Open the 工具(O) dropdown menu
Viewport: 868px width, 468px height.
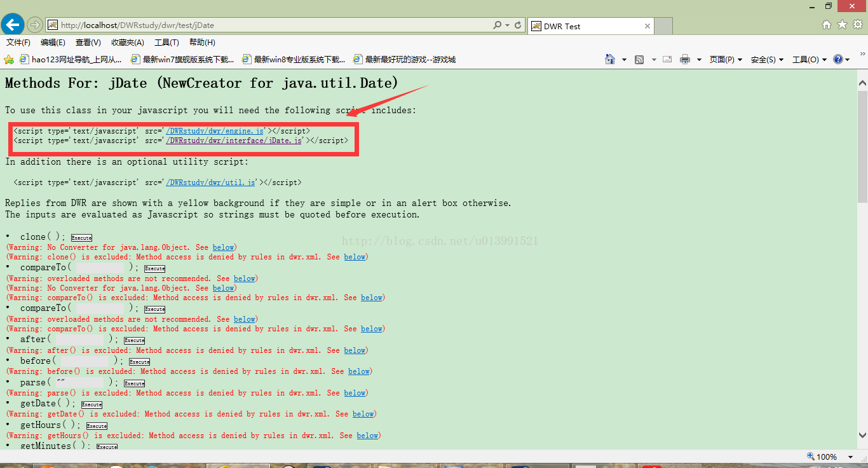pos(810,59)
